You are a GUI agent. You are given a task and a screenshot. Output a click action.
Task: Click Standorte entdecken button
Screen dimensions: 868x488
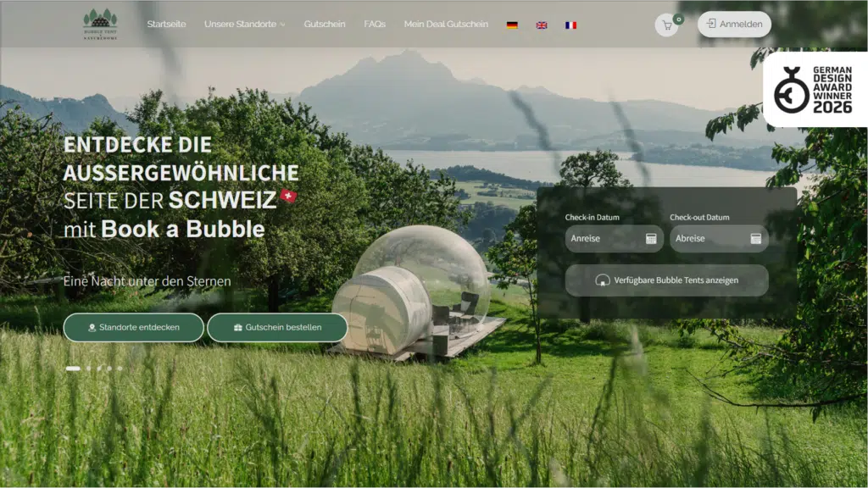coord(133,328)
